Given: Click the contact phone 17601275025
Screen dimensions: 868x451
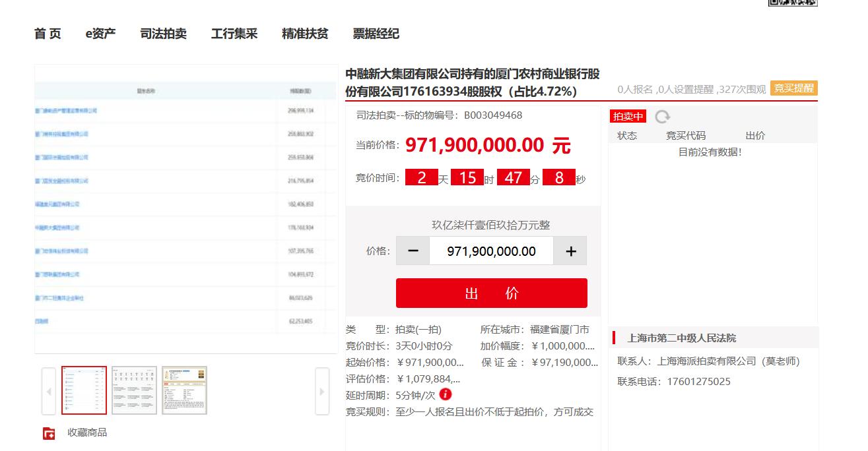Looking at the screenshot, I should point(698,382).
